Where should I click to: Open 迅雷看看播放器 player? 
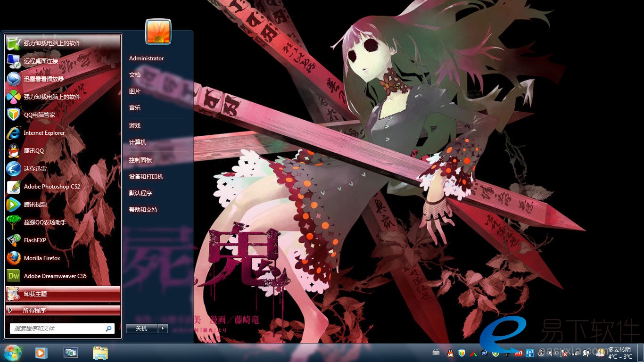click(x=43, y=79)
